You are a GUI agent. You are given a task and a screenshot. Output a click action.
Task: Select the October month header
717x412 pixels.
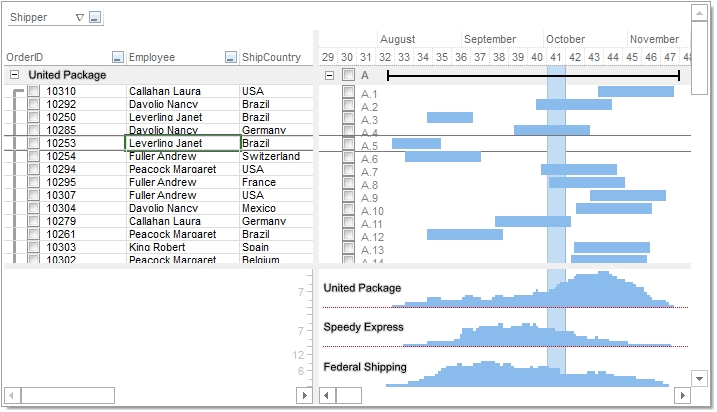point(565,39)
